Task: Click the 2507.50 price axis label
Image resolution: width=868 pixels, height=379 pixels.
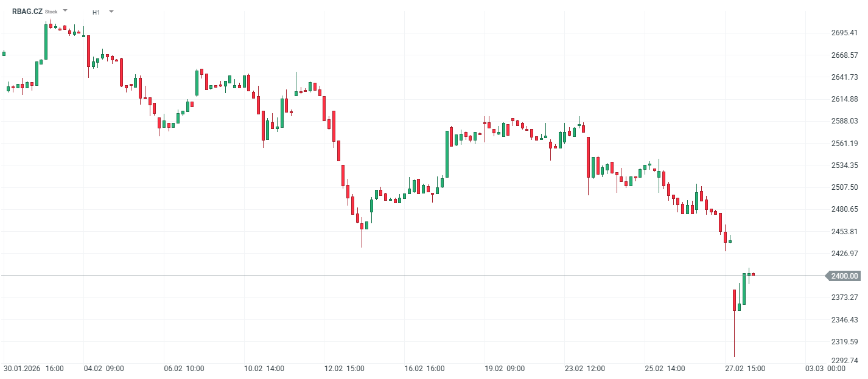Action: click(x=844, y=187)
